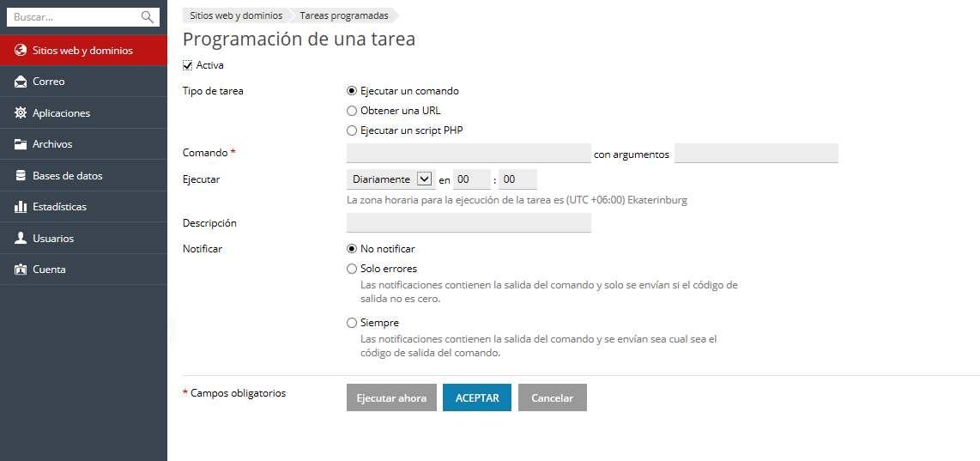
Task: Select Ejecutar un script PHP option
Action: click(x=352, y=130)
